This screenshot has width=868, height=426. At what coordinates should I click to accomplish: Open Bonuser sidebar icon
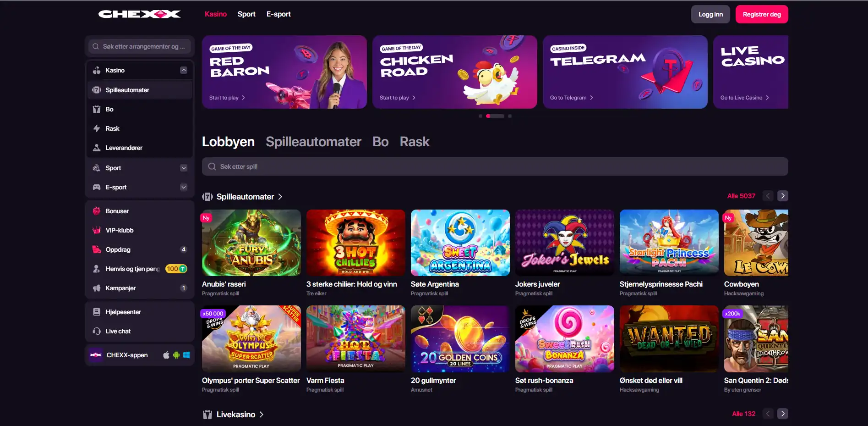pos(97,211)
